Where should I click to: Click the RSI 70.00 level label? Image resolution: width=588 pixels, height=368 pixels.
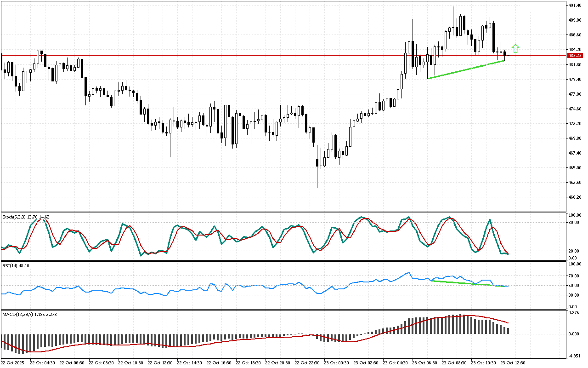pyautogui.click(x=574, y=276)
